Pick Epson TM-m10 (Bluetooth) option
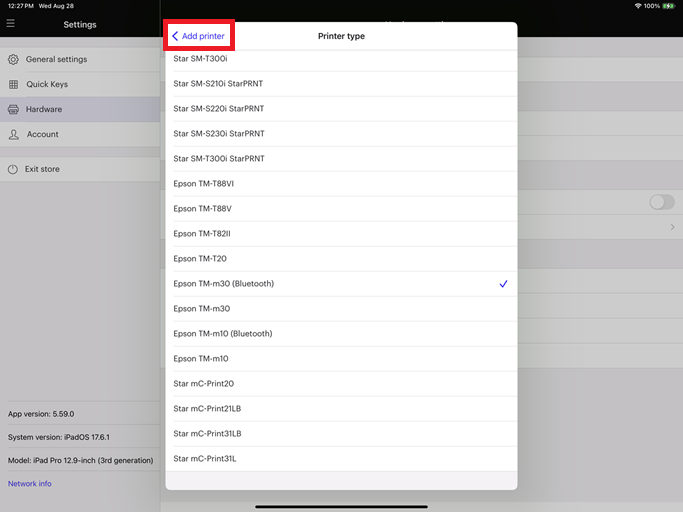 (x=342, y=334)
